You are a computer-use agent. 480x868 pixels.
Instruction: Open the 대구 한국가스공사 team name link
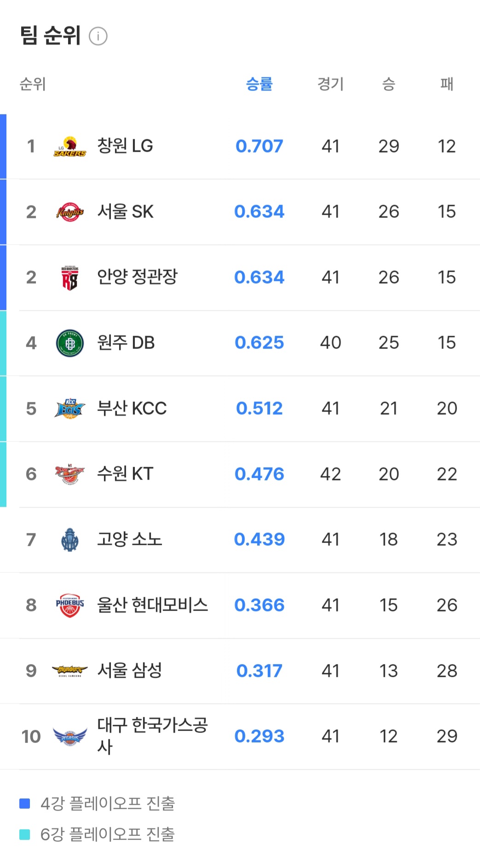[x=152, y=736]
